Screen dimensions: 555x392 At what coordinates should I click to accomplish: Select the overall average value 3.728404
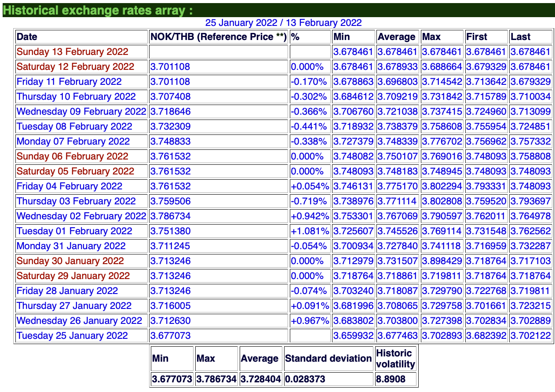[260, 379]
